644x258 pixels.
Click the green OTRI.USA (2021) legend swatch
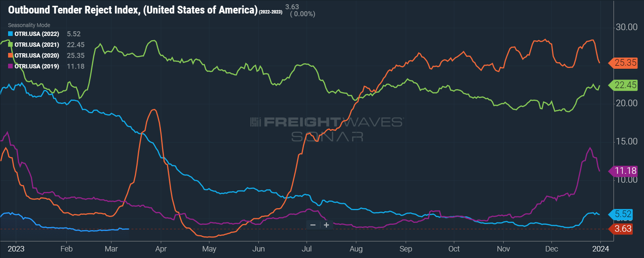click(x=10, y=45)
